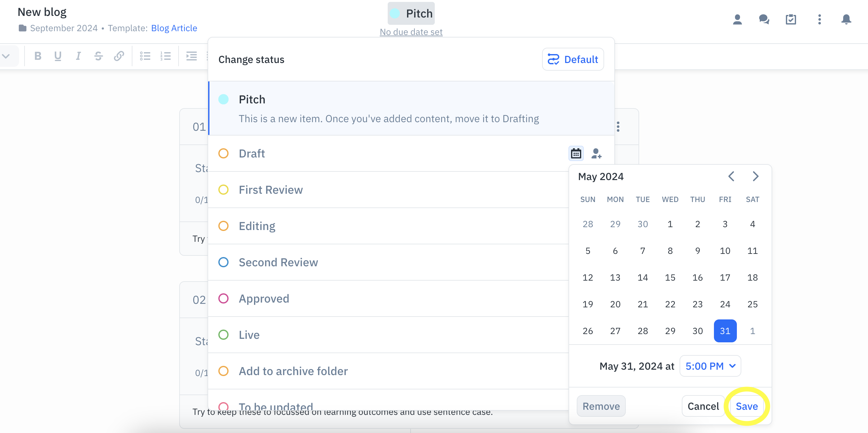Toggle bold text formatting
Viewport: 868px width, 433px height.
(38, 56)
